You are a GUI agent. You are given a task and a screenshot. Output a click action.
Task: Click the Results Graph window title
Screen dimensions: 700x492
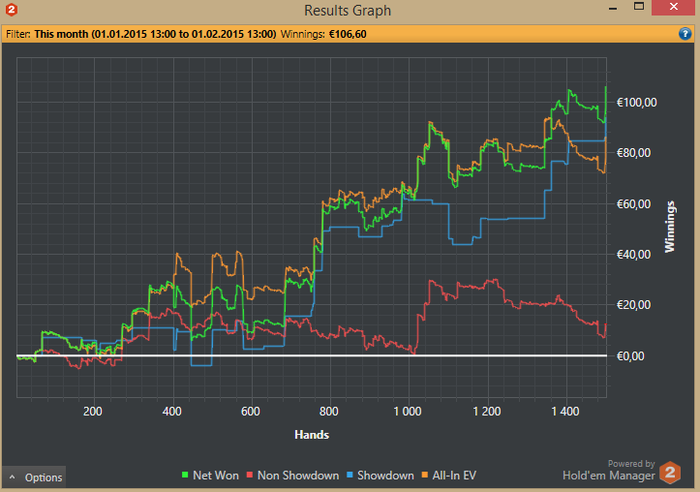coord(347,10)
